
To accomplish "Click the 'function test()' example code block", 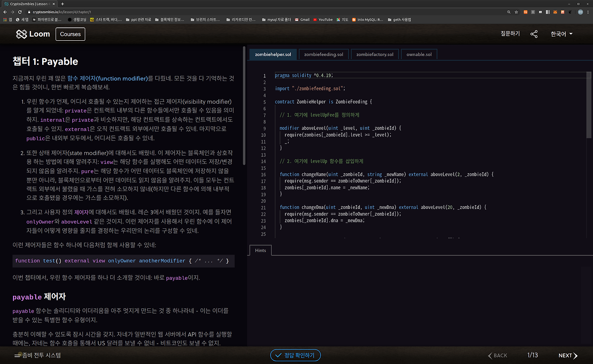I will click(123, 261).
